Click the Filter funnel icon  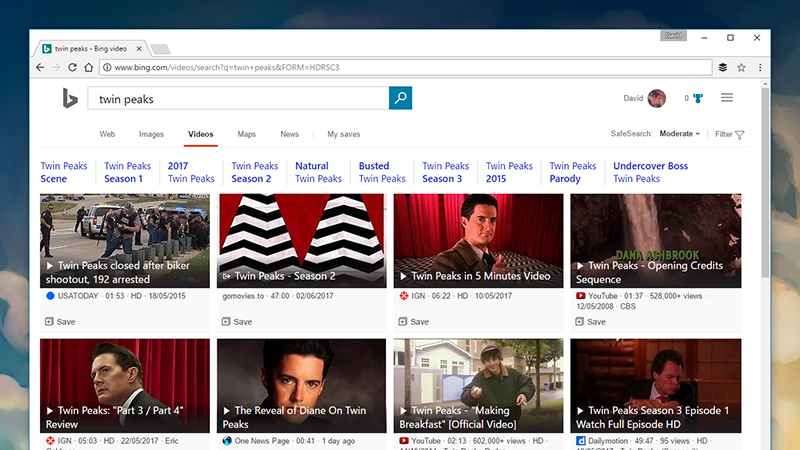pyautogui.click(x=740, y=135)
